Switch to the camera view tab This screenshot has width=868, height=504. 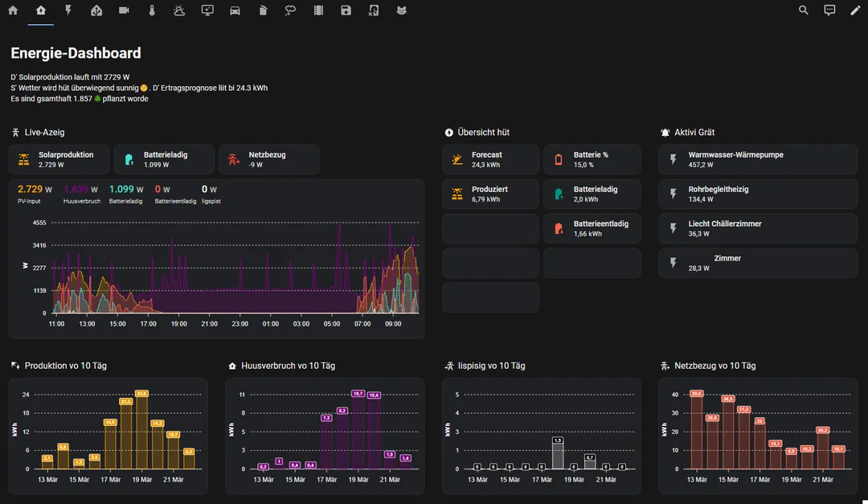tap(124, 10)
